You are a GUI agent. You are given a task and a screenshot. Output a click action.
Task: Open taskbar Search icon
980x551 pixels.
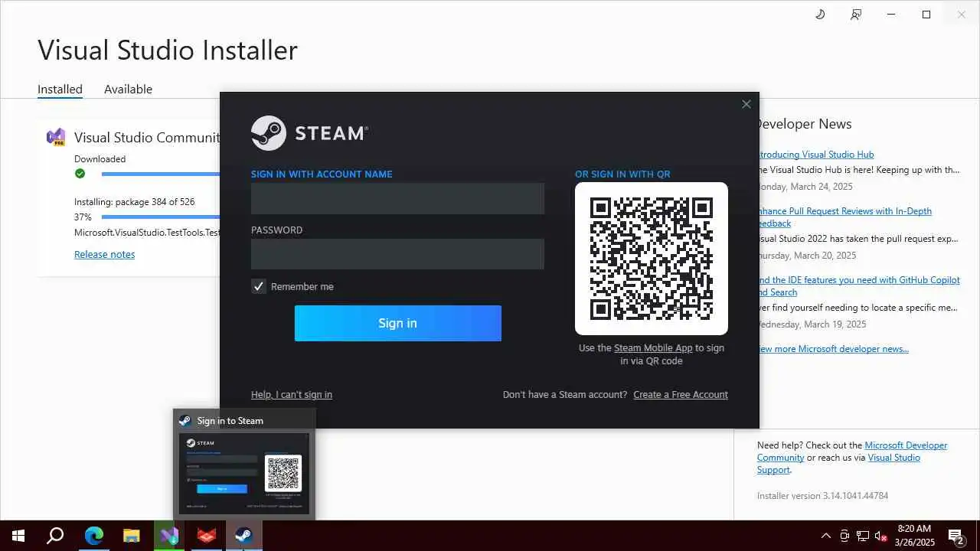(x=55, y=536)
